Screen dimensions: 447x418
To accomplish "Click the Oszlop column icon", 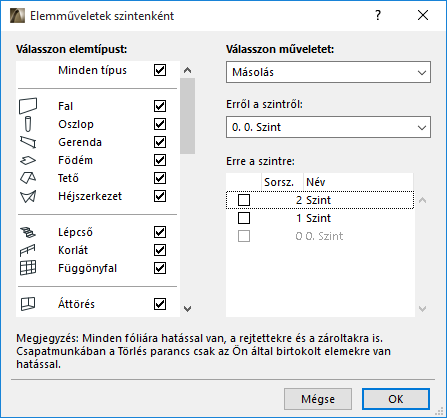I will [28, 124].
